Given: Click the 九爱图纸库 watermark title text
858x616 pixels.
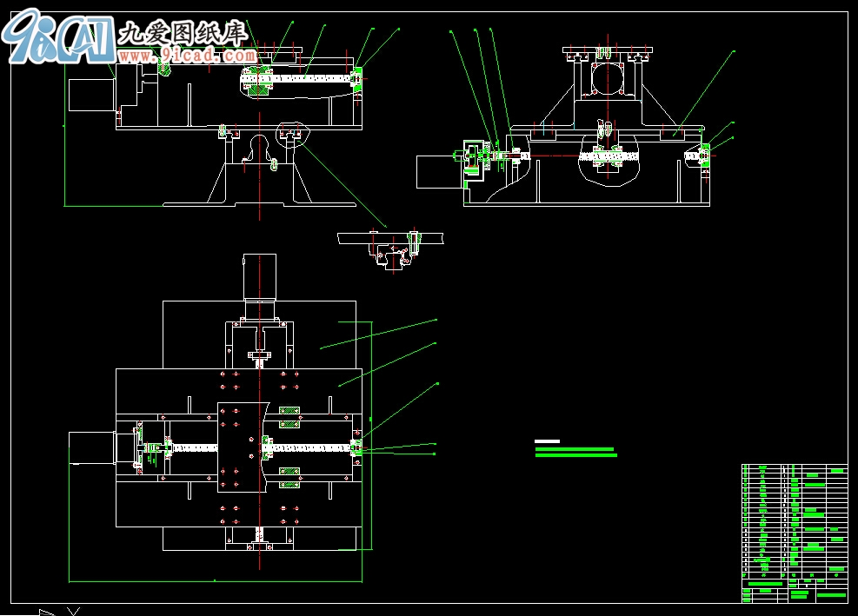Looking at the screenshot, I should coord(183,33).
